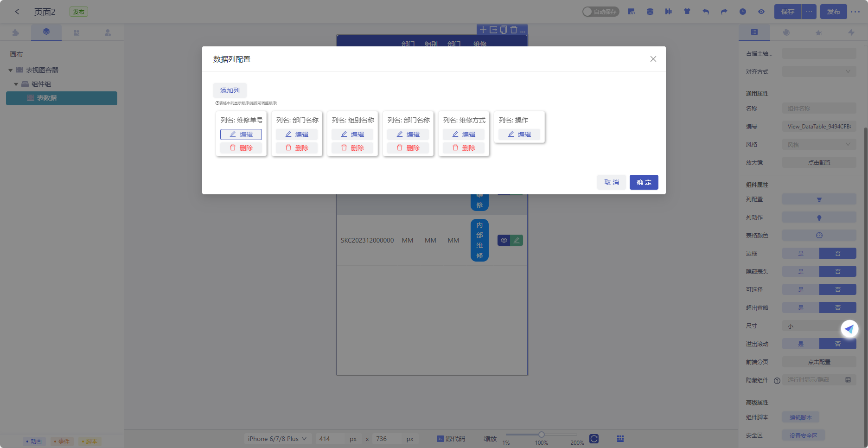
Task: Open the page code icon in top toolbar
Action: click(632, 12)
